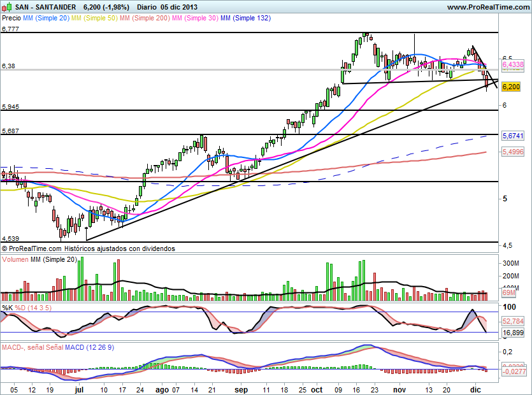Click the 52,784 stochastic value tag
532x395 pixels.
[x=513, y=321]
